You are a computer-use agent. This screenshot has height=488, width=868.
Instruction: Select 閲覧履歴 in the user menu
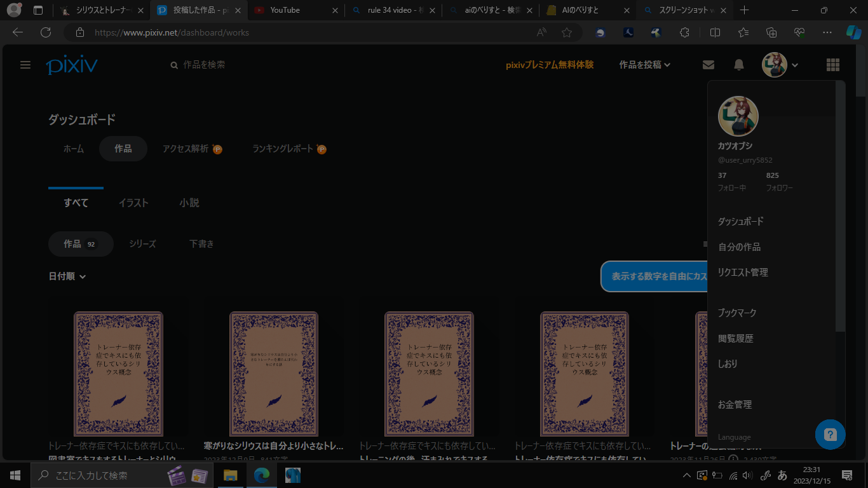coord(735,339)
